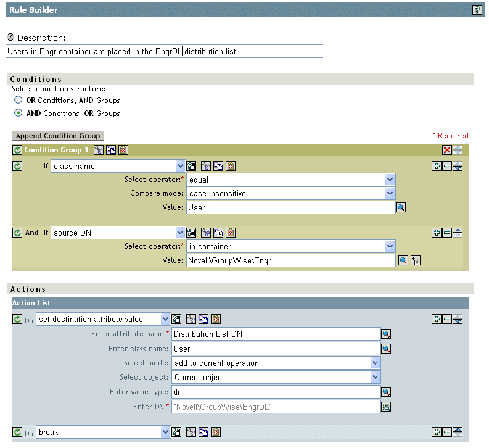Add action after set destination attribute value
489x448 pixels.
pos(437,319)
